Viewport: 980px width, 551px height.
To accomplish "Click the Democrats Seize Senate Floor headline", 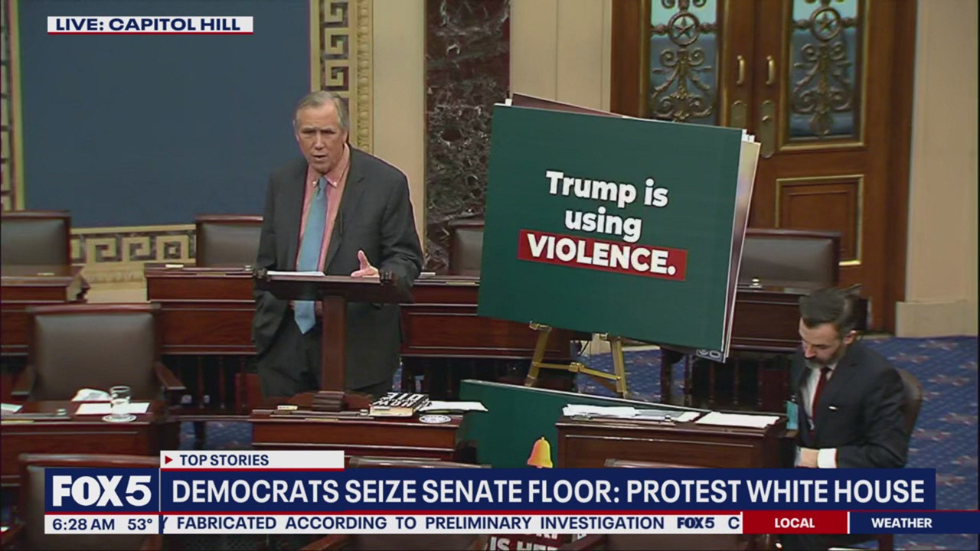I will [547, 491].
